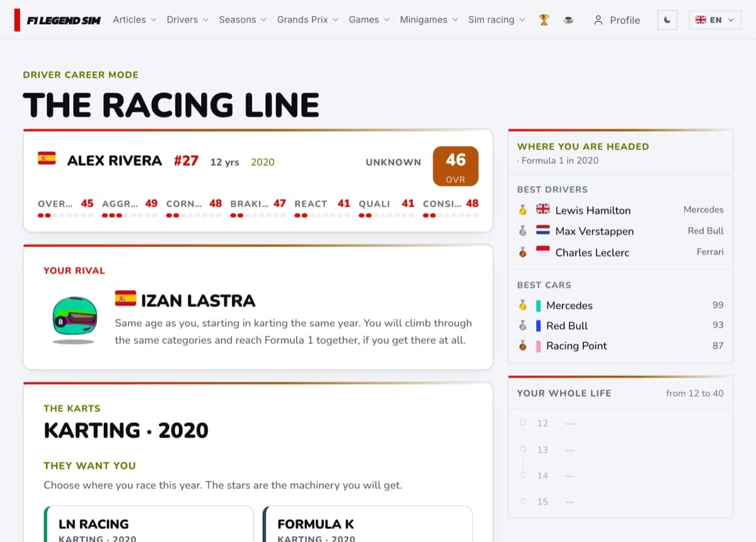Screen dimensions: 756x542
Task: Click 'Racing Point' in best cars
Action: pyautogui.click(x=576, y=345)
